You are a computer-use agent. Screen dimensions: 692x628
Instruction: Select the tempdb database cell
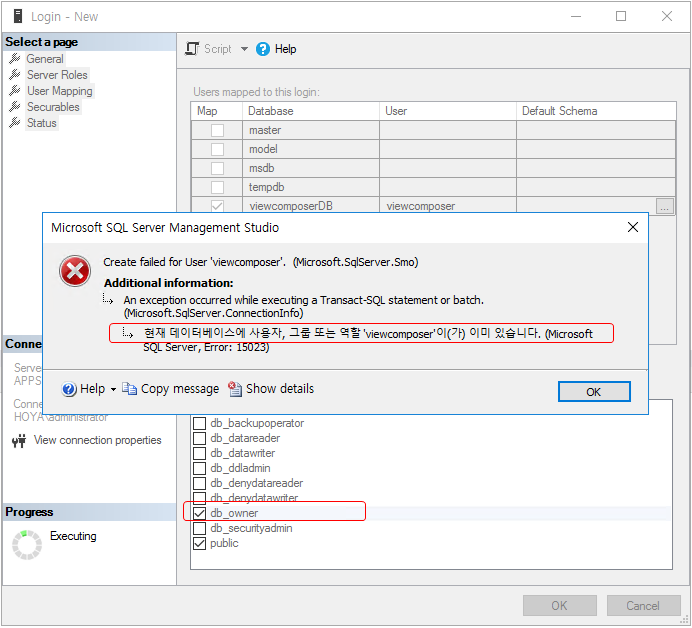311,187
